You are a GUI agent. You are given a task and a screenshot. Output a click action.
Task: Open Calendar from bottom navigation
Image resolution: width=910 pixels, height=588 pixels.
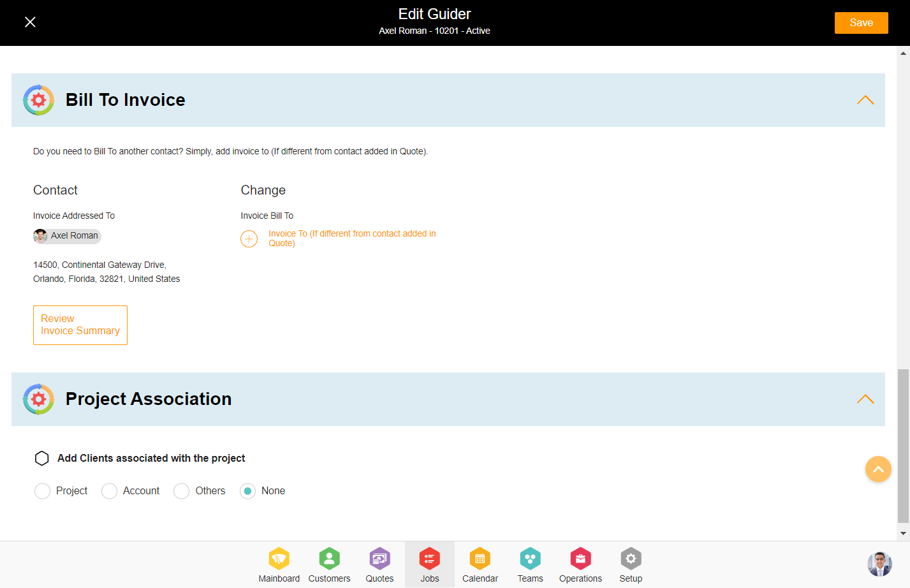(x=480, y=565)
